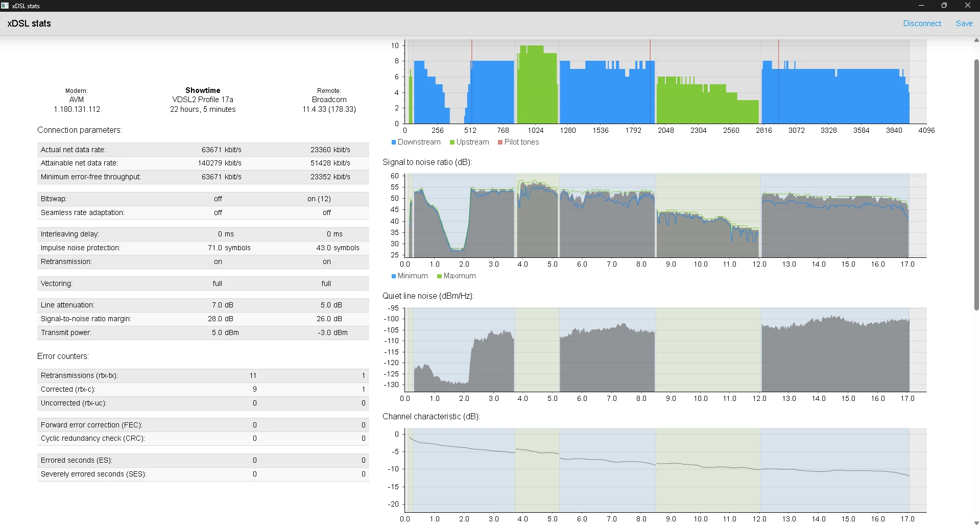
Task: Select the Actual net data rate row
Action: (x=203, y=150)
